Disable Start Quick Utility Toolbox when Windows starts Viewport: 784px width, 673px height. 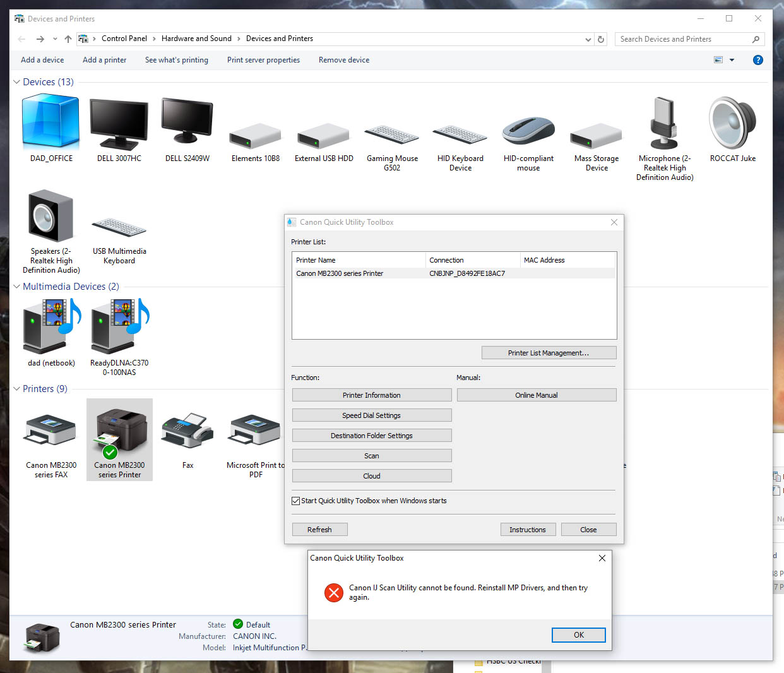click(x=295, y=501)
